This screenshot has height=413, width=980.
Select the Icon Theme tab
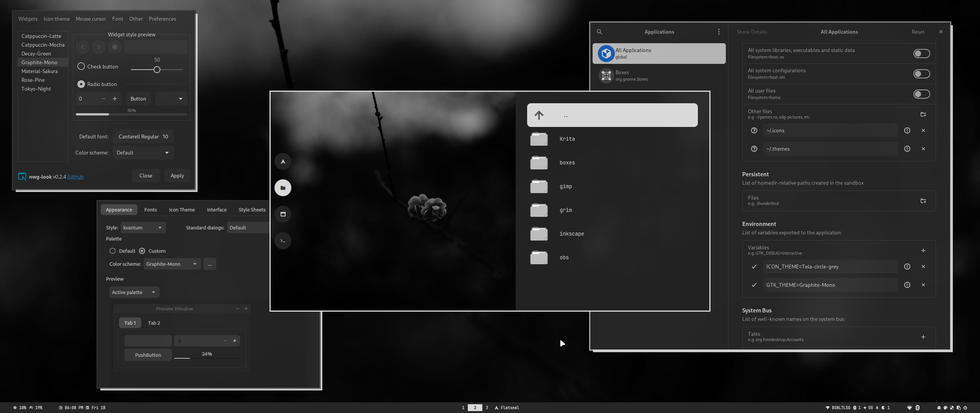point(181,209)
